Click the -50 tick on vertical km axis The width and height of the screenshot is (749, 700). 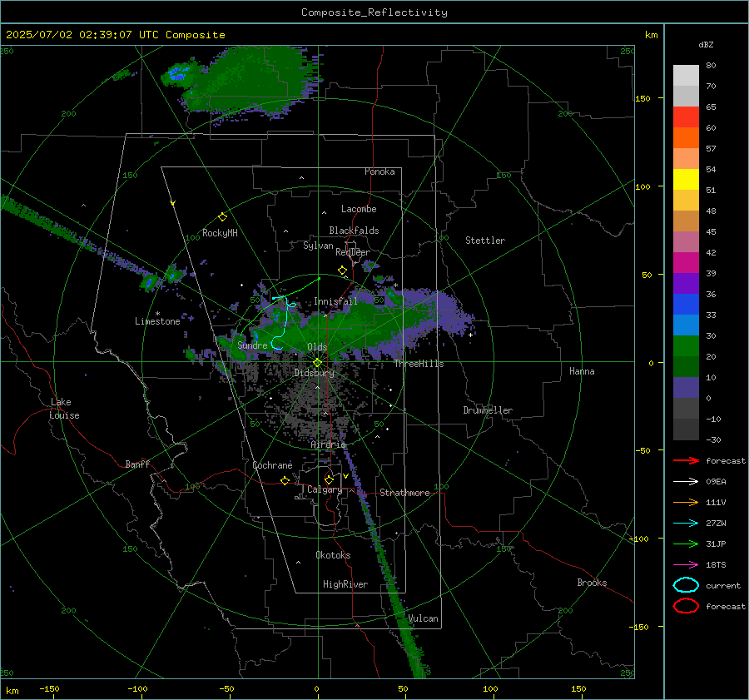point(642,450)
